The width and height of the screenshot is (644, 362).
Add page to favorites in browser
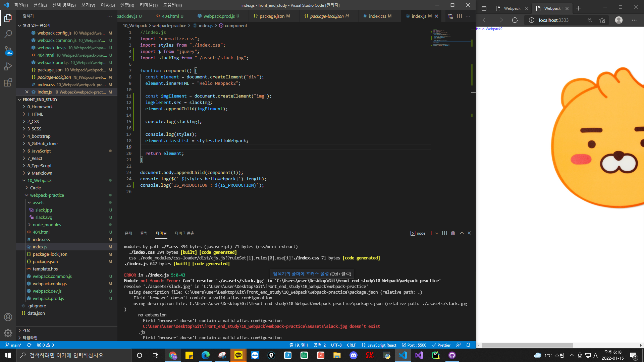click(602, 20)
